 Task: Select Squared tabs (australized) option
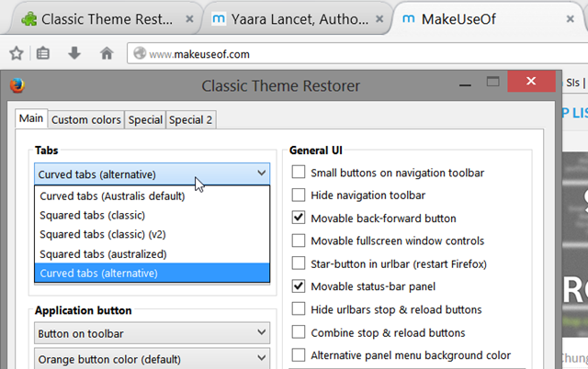point(97,253)
